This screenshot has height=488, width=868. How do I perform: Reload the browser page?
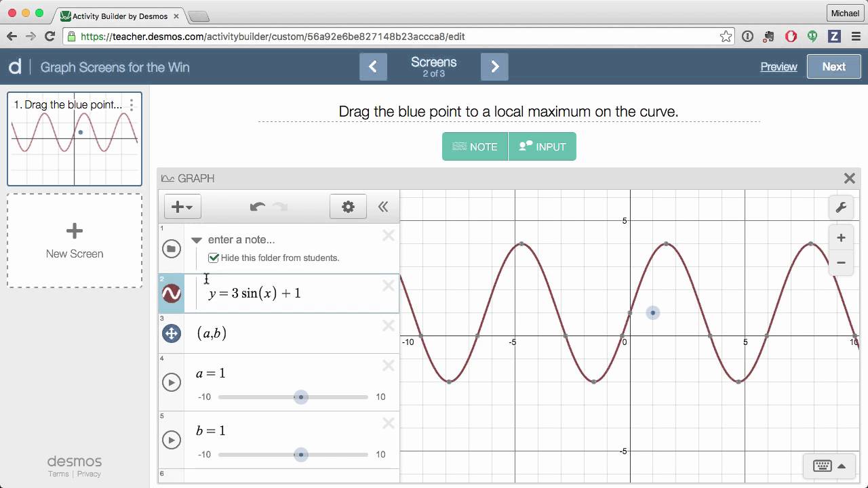click(50, 37)
